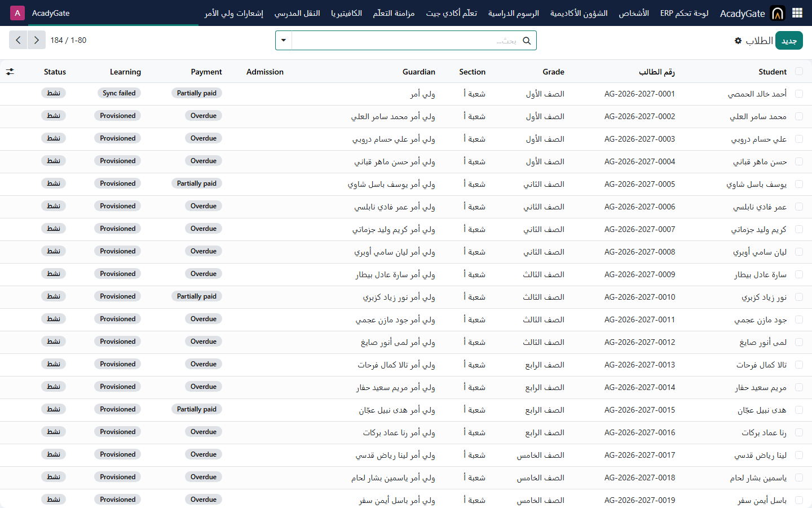Select checkbox for محمد سامر العلي
This screenshot has width=812, height=508.
[x=799, y=116]
